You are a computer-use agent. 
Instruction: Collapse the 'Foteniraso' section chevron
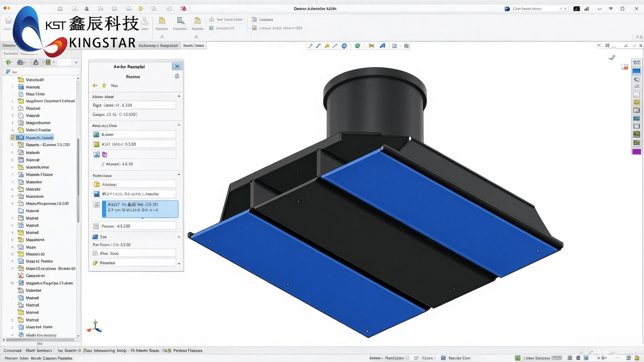tap(179, 175)
